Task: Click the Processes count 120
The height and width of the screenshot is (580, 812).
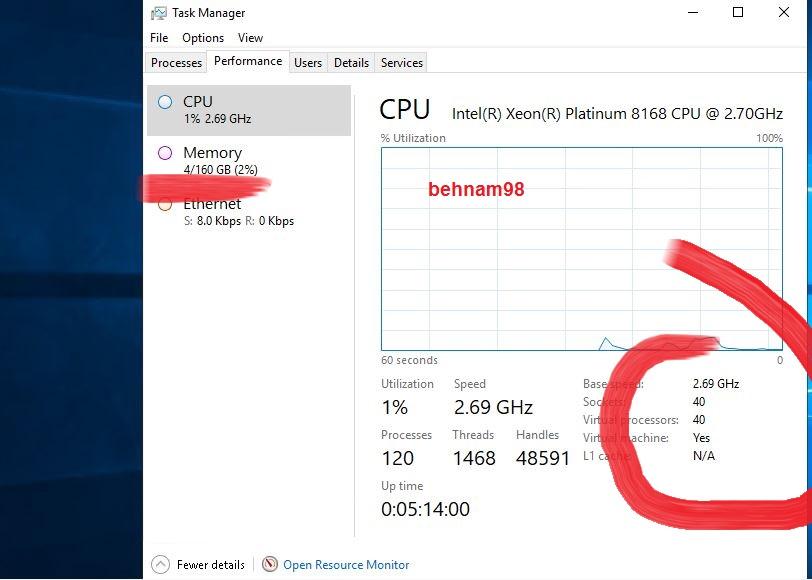Action: pyautogui.click(x=398, y=458)
